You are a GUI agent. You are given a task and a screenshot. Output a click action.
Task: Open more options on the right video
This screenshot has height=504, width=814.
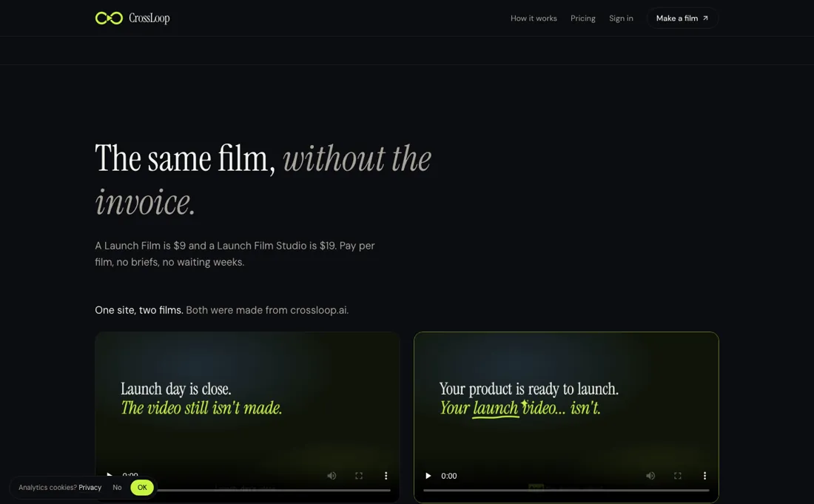point(704,475)
